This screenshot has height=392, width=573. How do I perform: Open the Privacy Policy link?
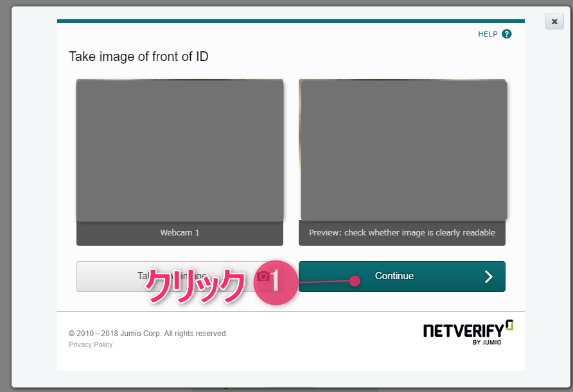pos(91,345)
